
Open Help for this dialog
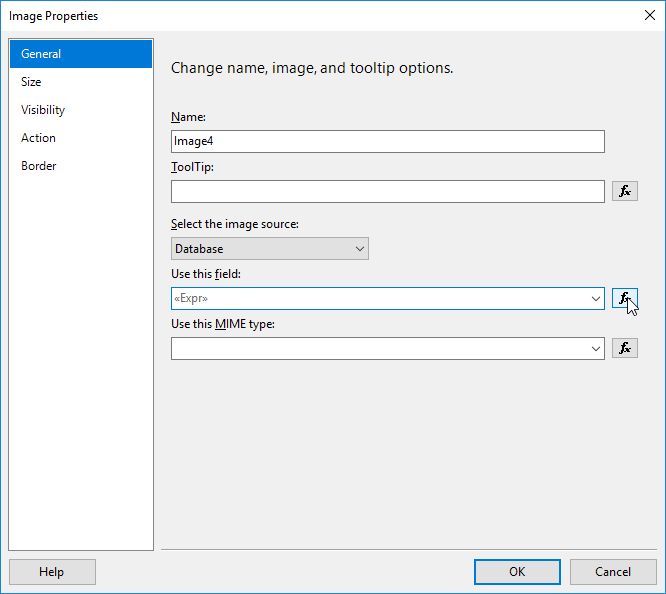click(x=52, y=572)
